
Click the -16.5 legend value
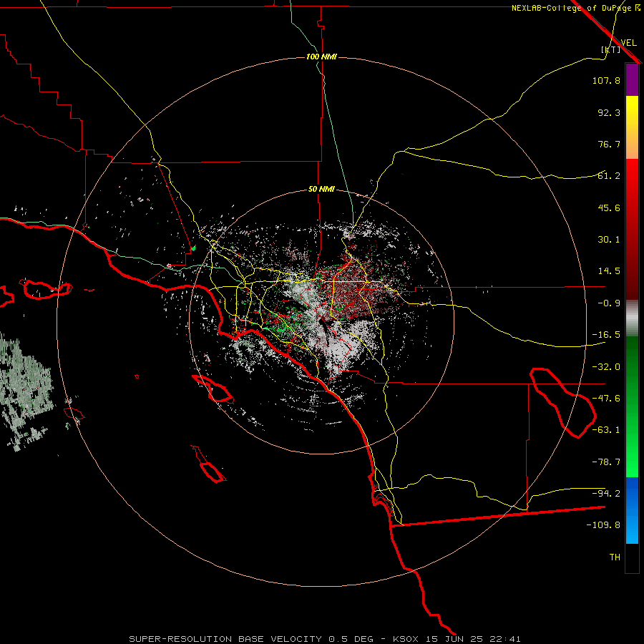coord(606,335)
